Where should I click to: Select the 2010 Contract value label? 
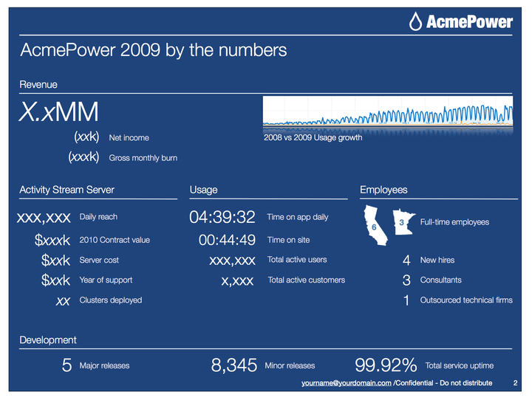115,240
